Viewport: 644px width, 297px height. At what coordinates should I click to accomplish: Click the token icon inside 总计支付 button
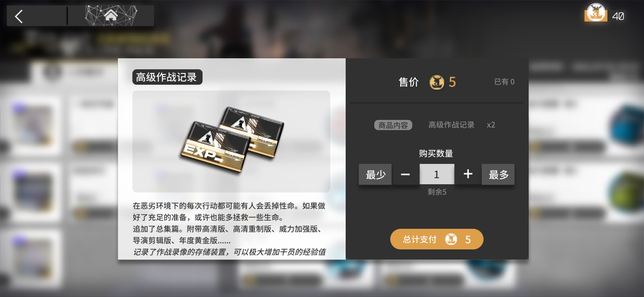click(x=451, y=239)
